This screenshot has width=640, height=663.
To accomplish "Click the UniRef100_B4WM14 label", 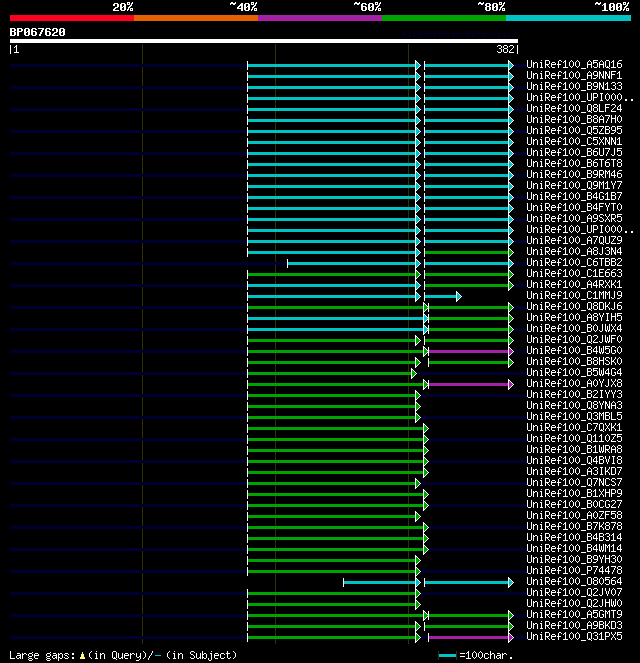I will click(574, 548).
